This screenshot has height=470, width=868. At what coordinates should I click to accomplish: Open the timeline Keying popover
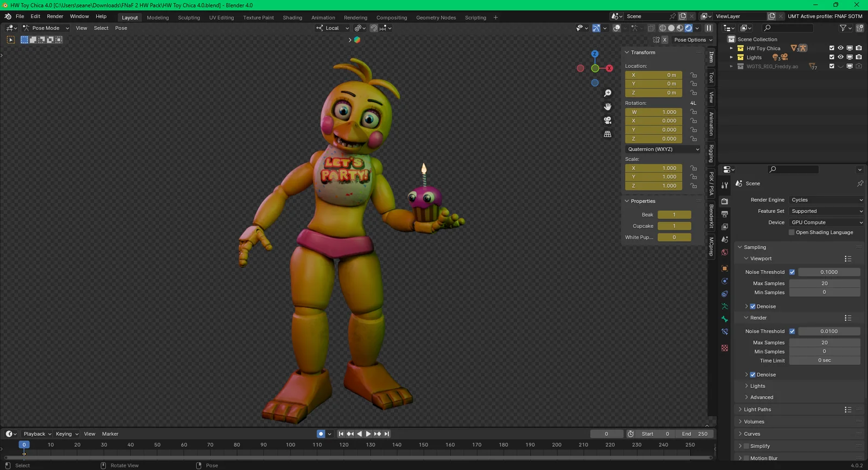click(67, 434)
